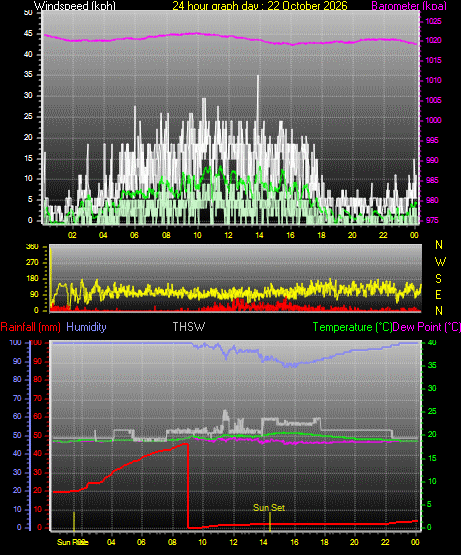This screenshot has height=555, width=461.
Task: Click the red 60 rainfall scale value
Action: click(x=37, y=416)
